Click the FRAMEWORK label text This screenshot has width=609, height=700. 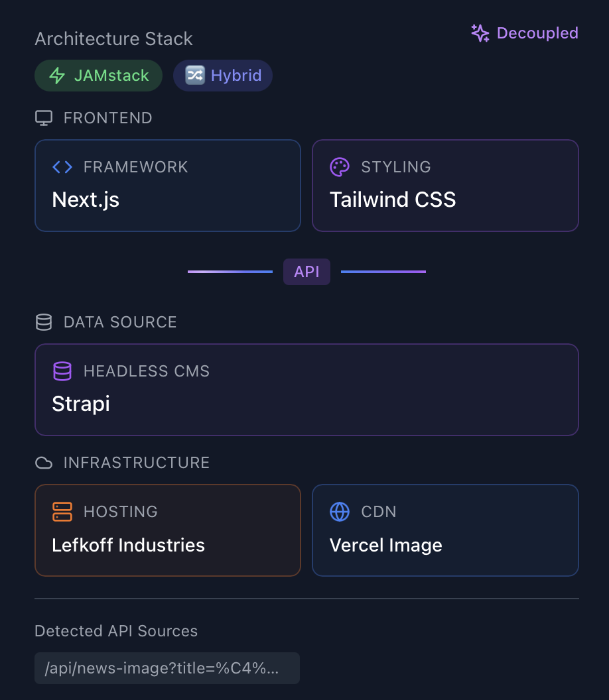tap(136, 167)
